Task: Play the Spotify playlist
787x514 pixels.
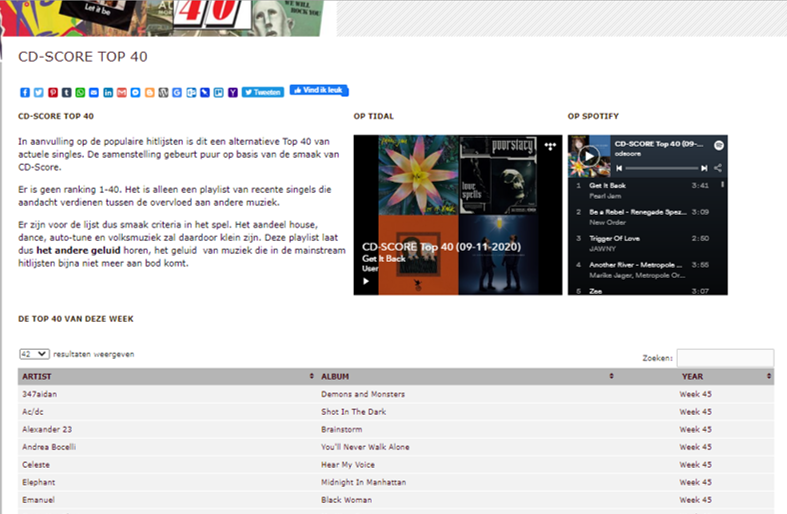Action: coord(589,156)
